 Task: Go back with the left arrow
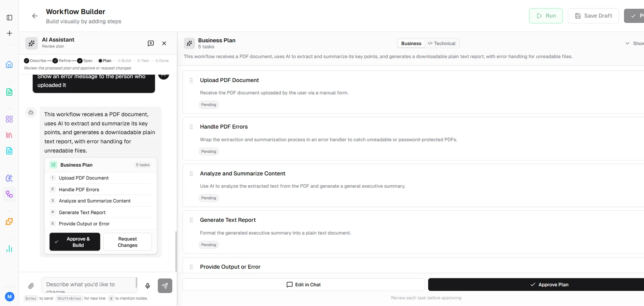pos(35,16)
